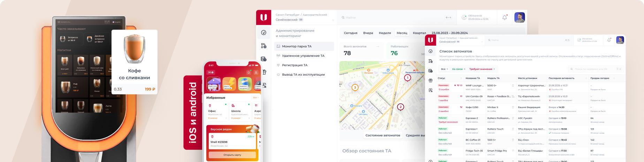Filter the list by 'Требуют внимания'
The image size is (644, 162).
[x=482, y=69]
